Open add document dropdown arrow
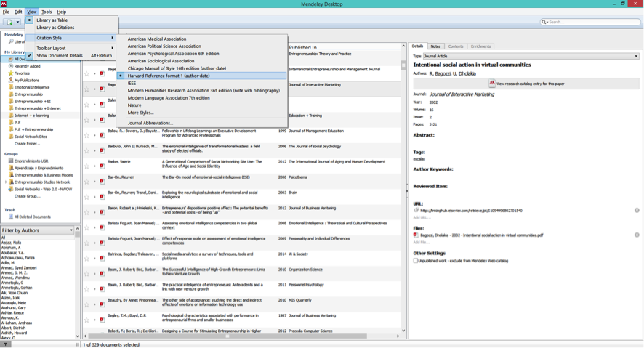The height and width of the screenshot is (348, 644). point(17,23)
